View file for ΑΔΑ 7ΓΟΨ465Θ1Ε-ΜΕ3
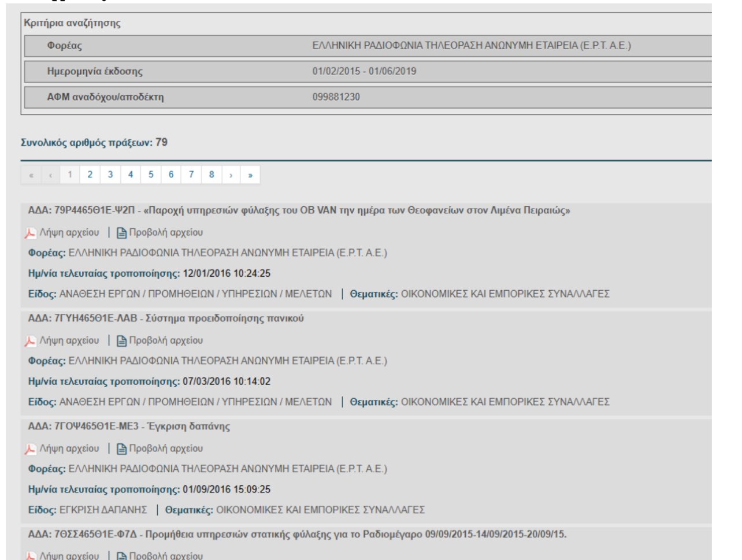The image size is (742, 560). tap(166, 448)
